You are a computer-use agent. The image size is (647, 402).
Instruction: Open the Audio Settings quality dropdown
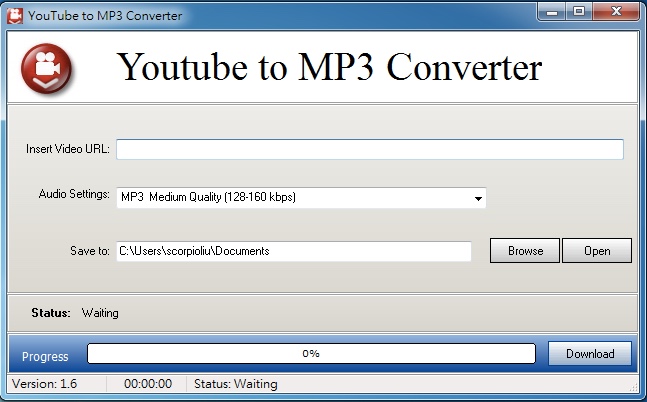pos(301,198)
